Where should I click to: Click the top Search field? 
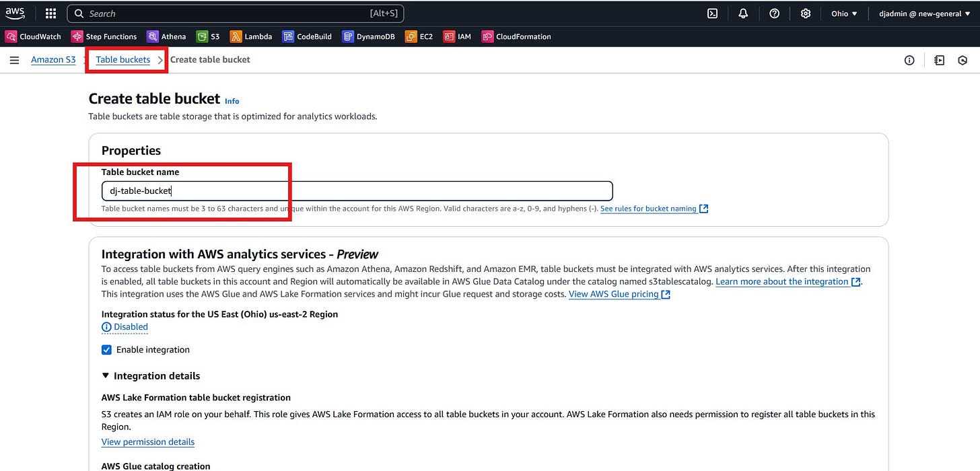click(x=236, y=13)
